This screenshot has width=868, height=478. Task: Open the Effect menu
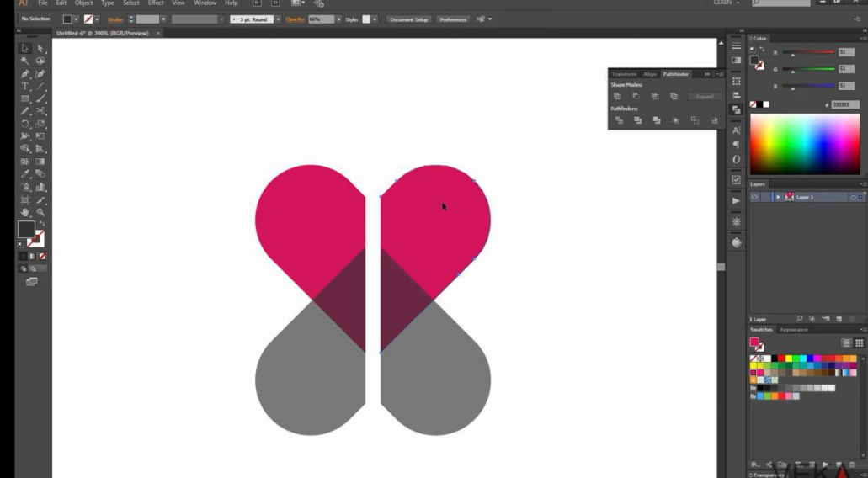coord(156,3)
